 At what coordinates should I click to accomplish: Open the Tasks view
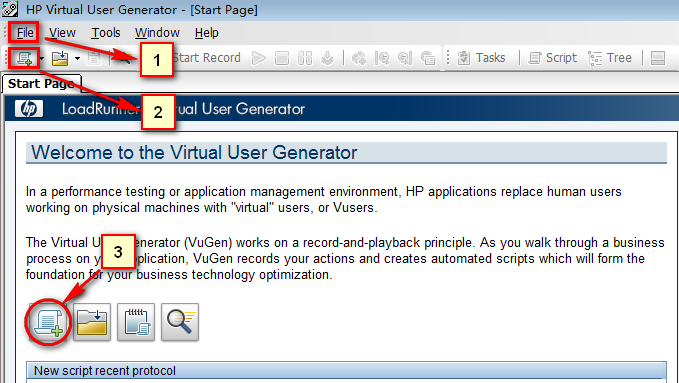point(482,58)
